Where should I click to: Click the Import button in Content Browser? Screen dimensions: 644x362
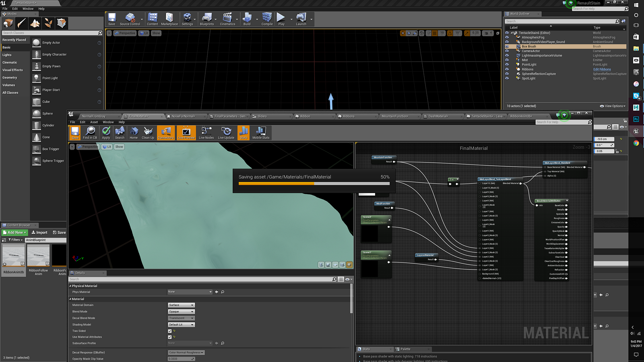click(x=39, y=232)
